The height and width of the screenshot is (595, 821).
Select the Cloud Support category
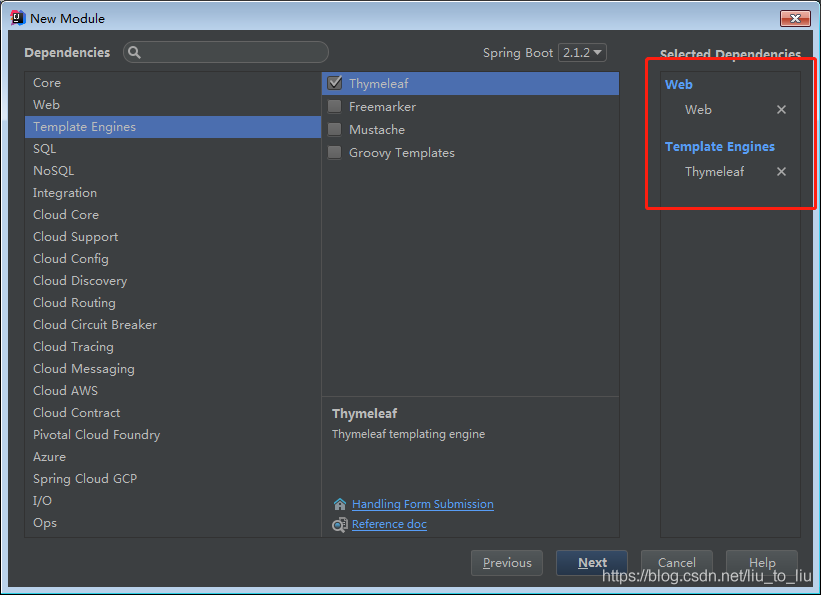173,237
